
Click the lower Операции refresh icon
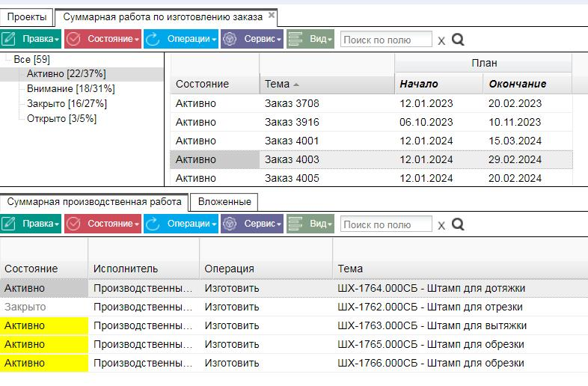pyautogui.click(x=153, y=224)
